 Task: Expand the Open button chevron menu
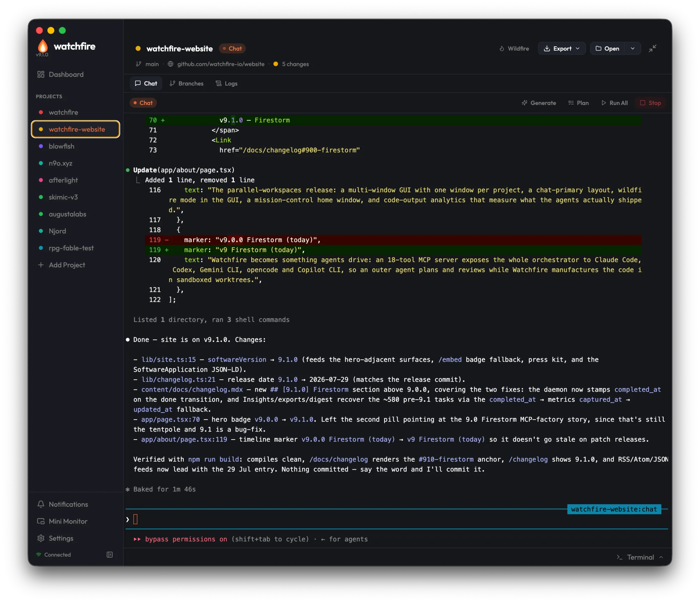[632, 49]
